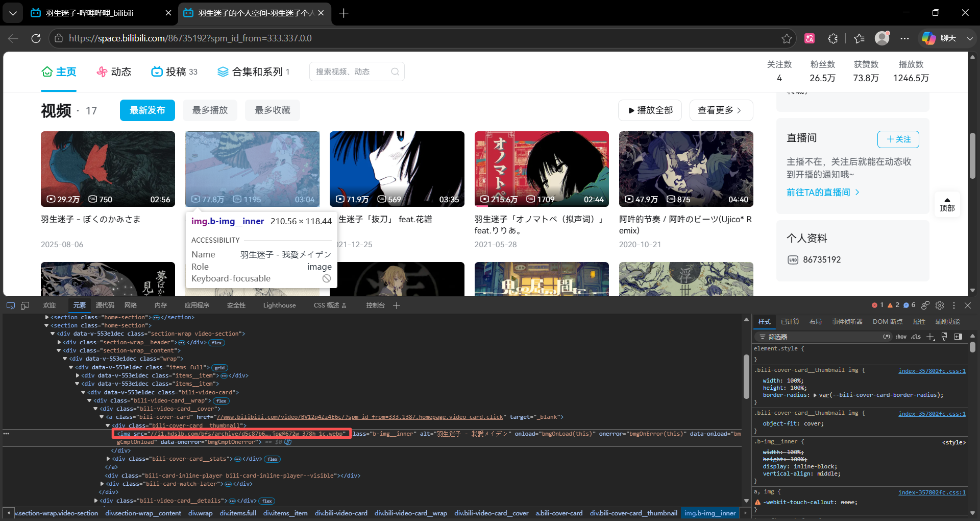
Task: Expand the bili-card-watch-later div node
Action: click(102, 484)
